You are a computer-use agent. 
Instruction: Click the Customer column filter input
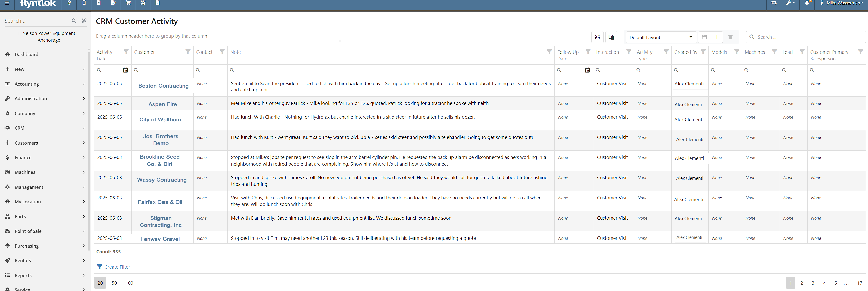point(162,70)
